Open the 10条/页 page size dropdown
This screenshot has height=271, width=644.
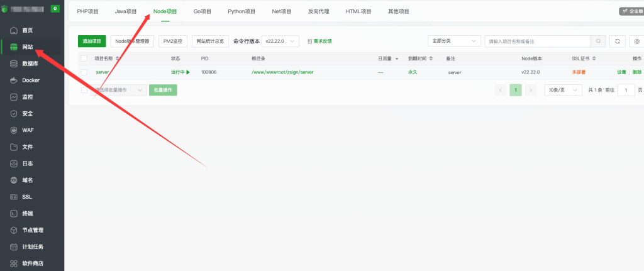[563, 90]
